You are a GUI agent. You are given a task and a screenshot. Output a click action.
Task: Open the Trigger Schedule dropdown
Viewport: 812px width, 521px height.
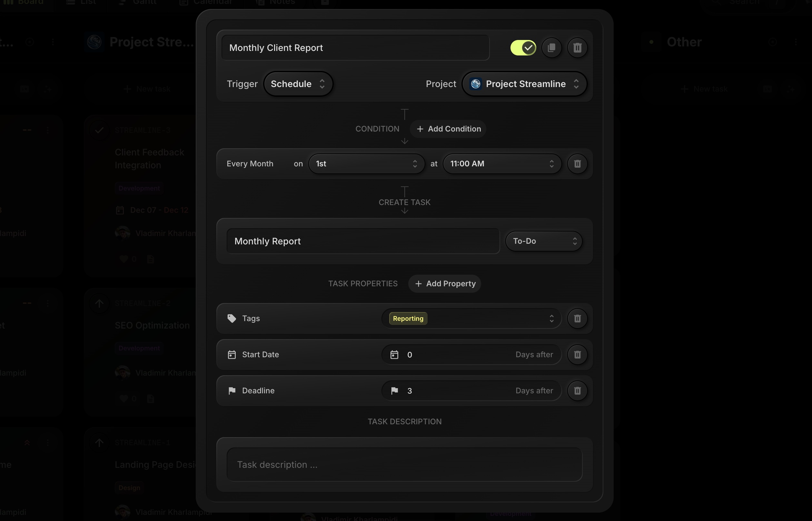(x=298, y=84)
